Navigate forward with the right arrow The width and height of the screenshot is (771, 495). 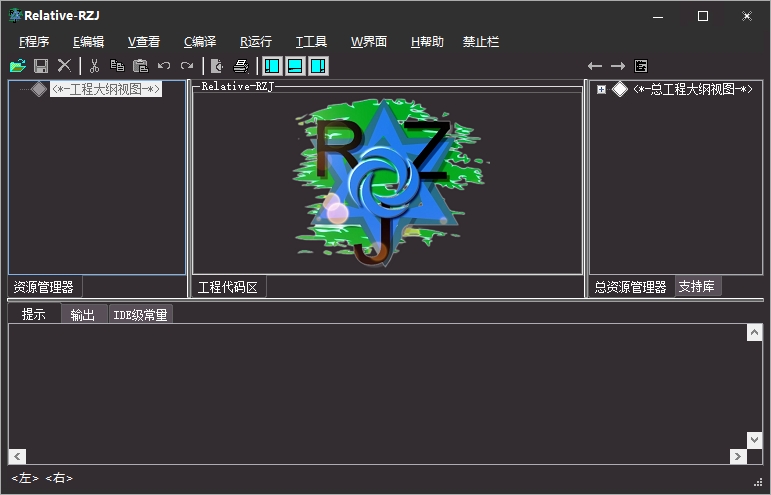pos(618,66)
